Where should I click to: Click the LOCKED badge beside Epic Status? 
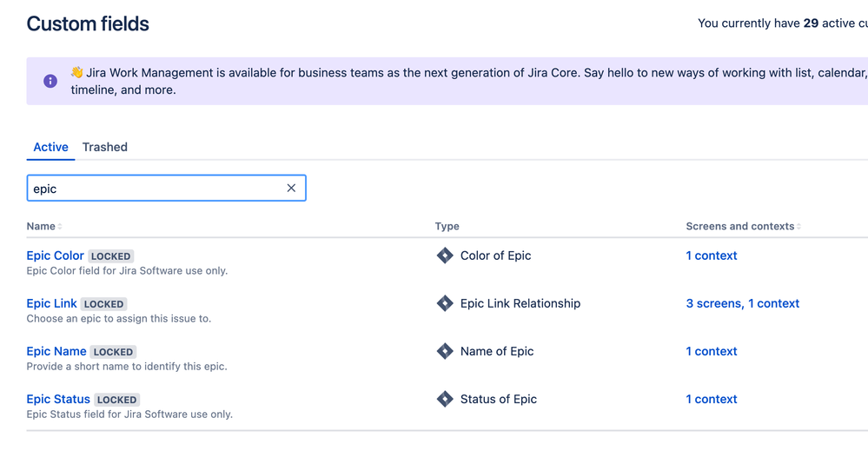(116, 400)
